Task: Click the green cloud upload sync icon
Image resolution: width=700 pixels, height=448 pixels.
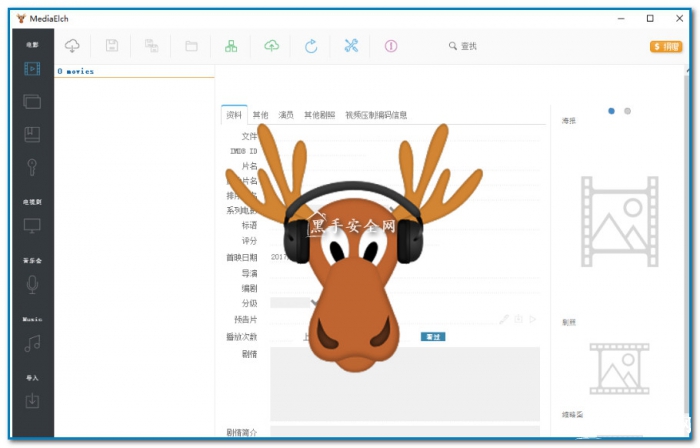Action: pos(271,46)
